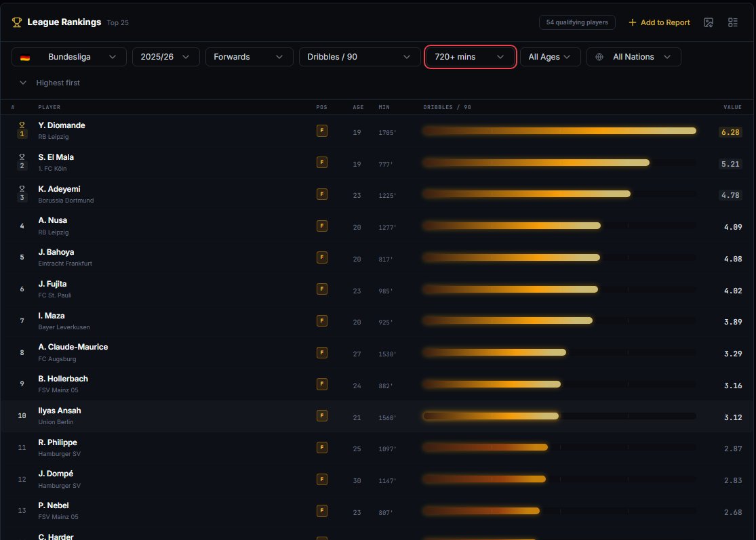Viewport: 756px width, 540px height.
Task: Click the F position badge for J. Bahoya
Action: [322, 257]
